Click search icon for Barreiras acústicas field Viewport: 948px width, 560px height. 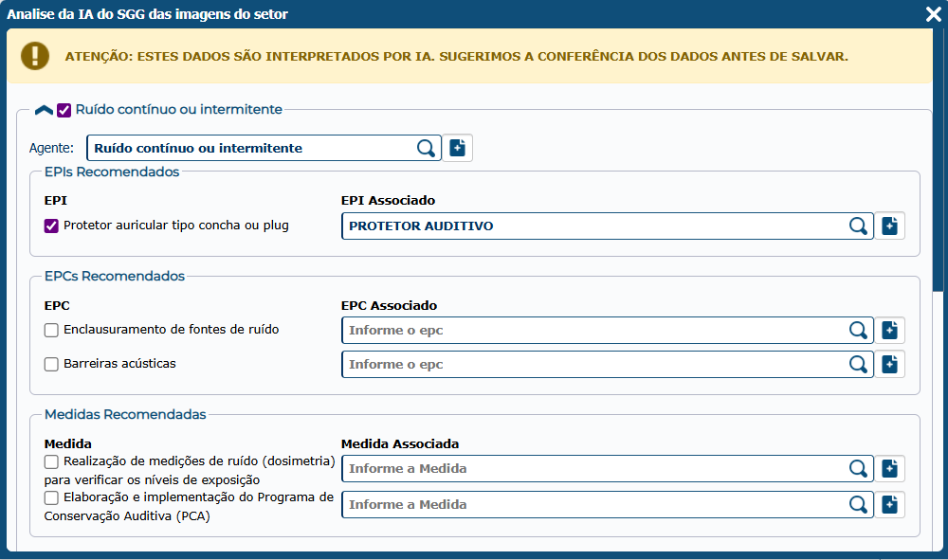pyautogui.click(x=858, y=364)
